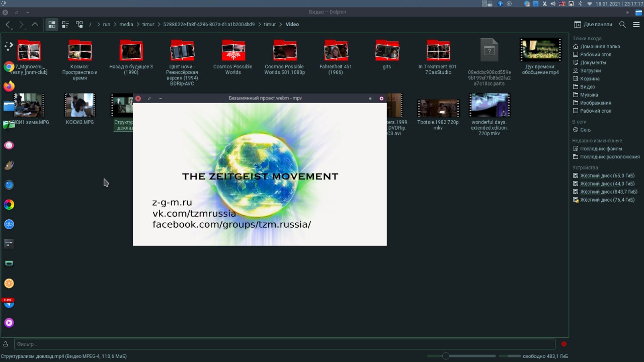
Task: Switch to details tree view mode
Action: [79, 24]
